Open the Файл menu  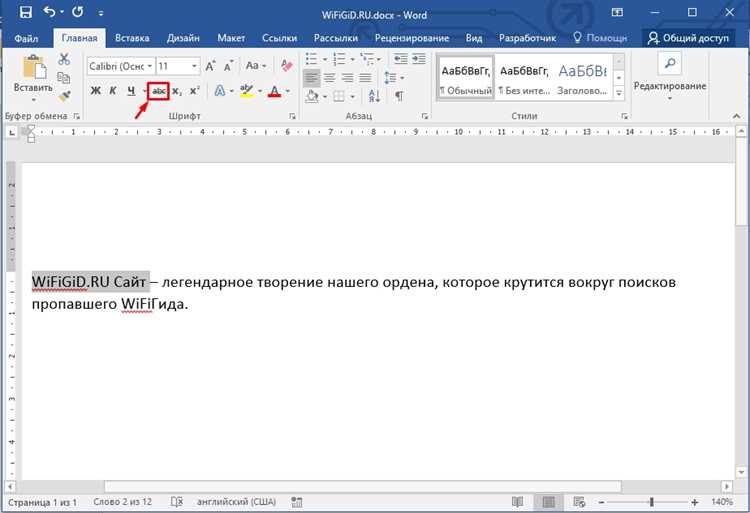[x=26, y=38]
